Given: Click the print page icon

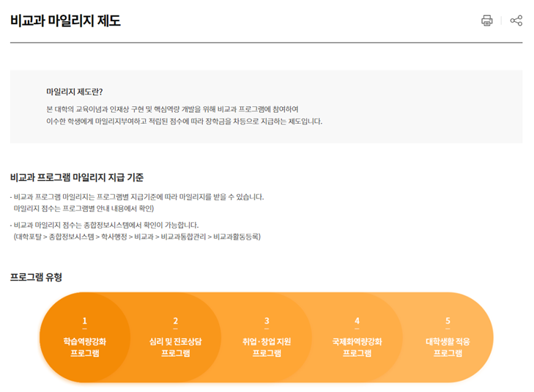Looking at the screenshot, I should tap(486, 21).
